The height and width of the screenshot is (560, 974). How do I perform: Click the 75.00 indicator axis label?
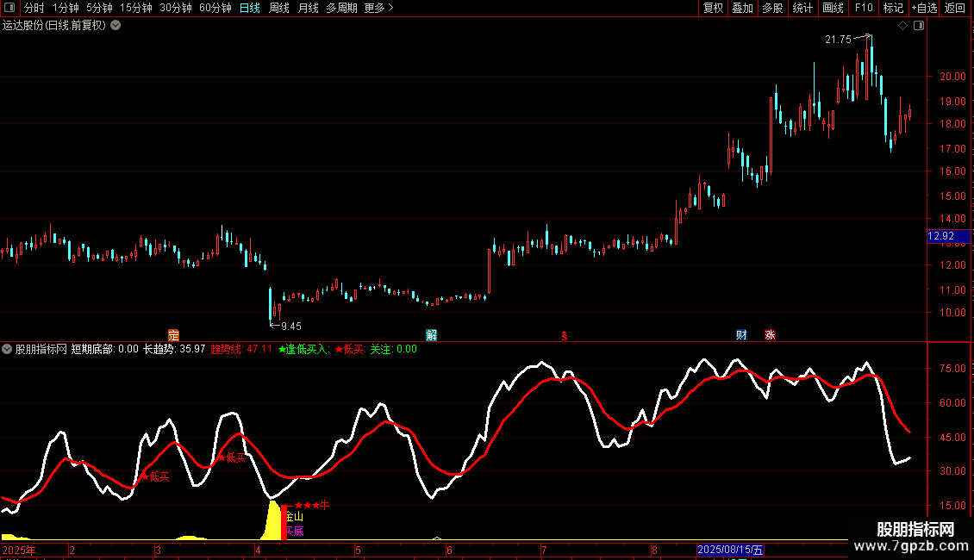pyautogui.click(x=952, y=368)
